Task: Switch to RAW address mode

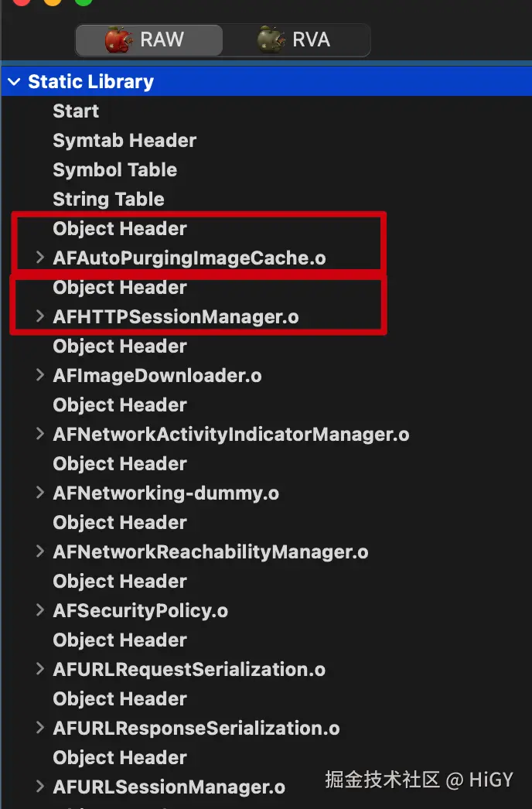Action: point(149,40)
